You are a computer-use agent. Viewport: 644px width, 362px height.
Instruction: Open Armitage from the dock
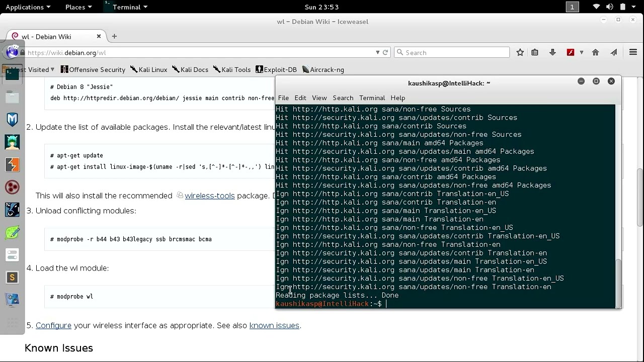12,142
